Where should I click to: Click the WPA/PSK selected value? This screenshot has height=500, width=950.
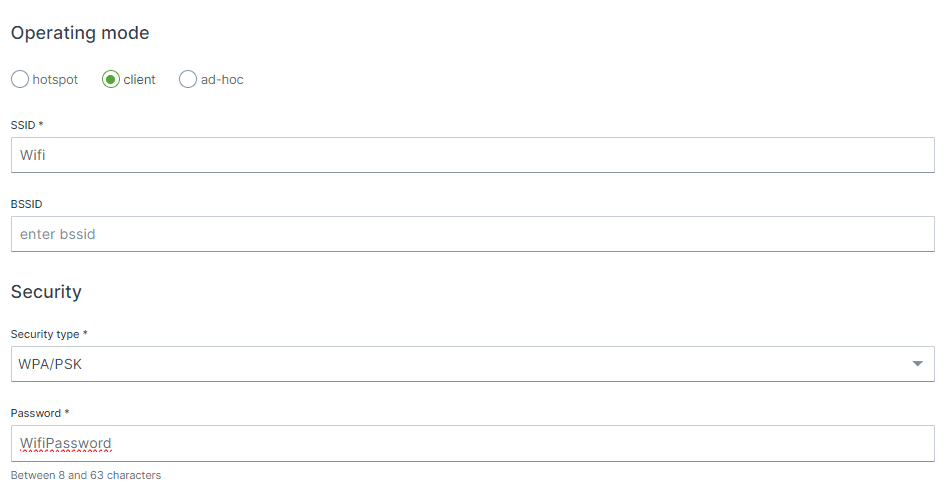tap(50, 364)
